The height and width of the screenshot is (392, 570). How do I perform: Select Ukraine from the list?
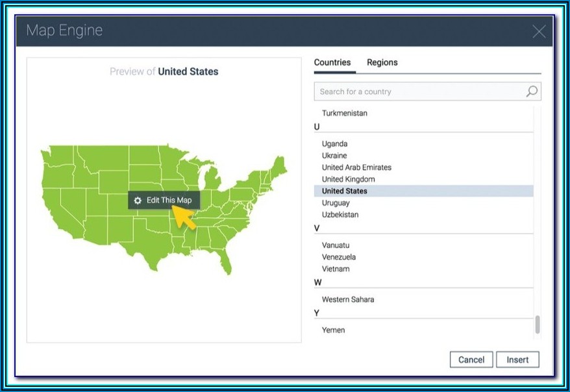(x=334, y=156)
